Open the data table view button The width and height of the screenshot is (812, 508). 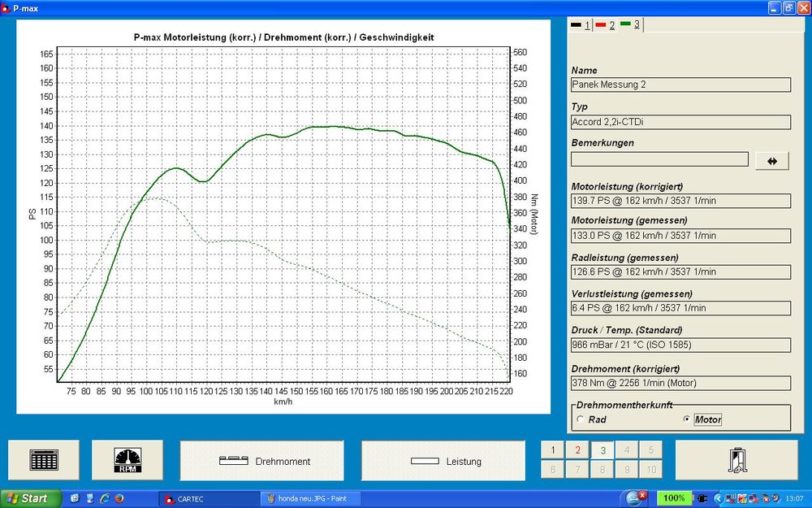click(x=44, y=460)
